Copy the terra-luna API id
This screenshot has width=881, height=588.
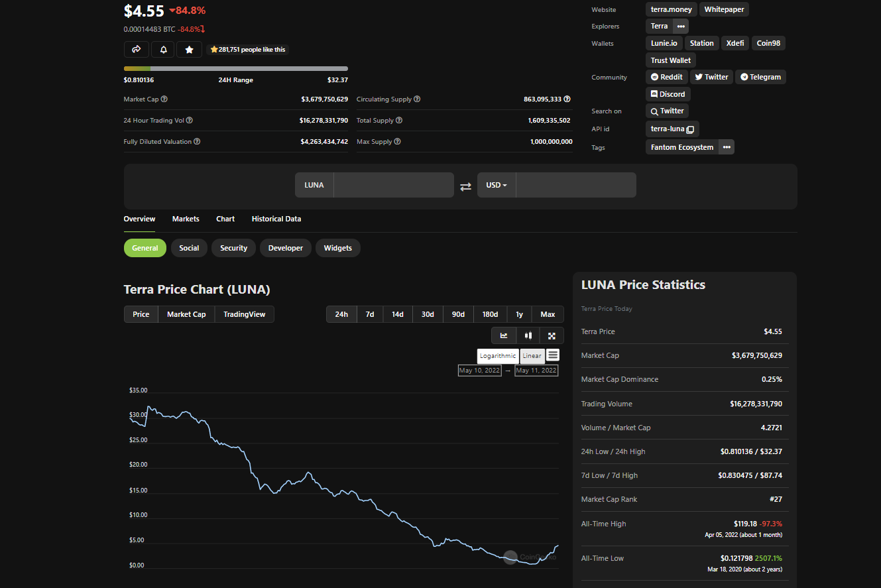[690, 129]
